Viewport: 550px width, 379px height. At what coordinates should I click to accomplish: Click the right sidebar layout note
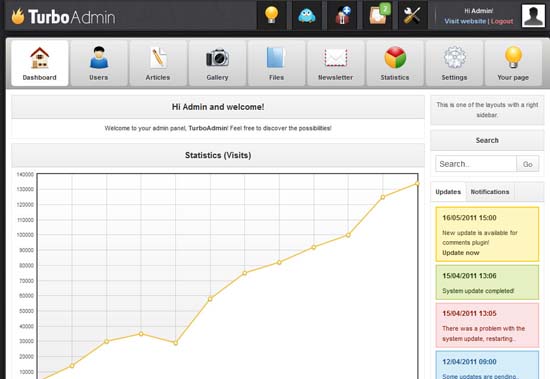pos(487,110)
